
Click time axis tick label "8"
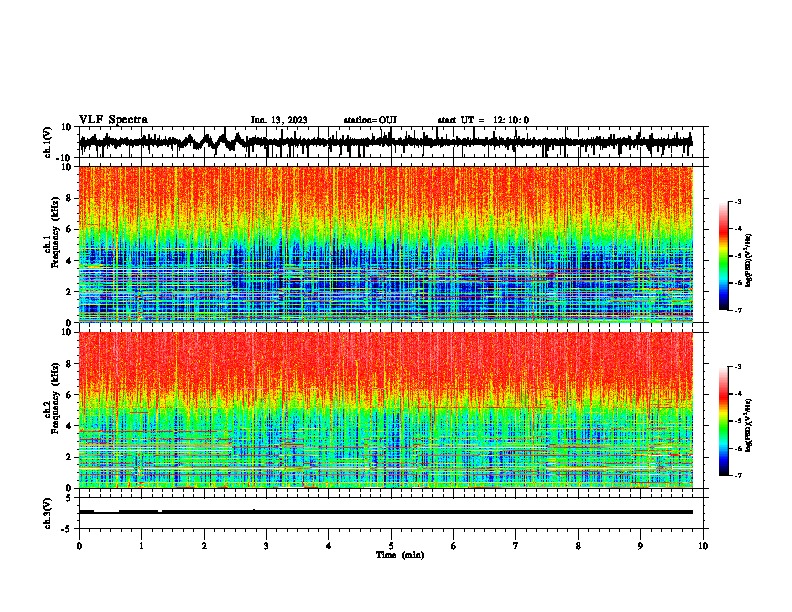(x=578, y=546)
